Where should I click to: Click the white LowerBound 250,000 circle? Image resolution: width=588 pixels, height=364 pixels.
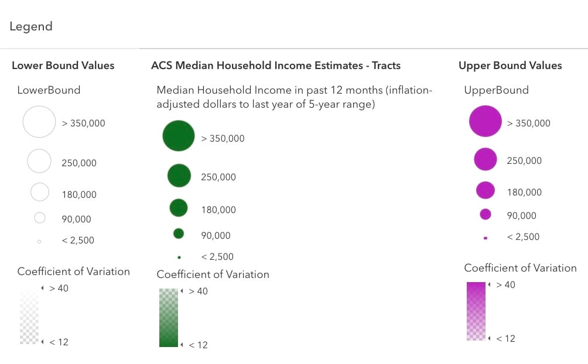39,161
